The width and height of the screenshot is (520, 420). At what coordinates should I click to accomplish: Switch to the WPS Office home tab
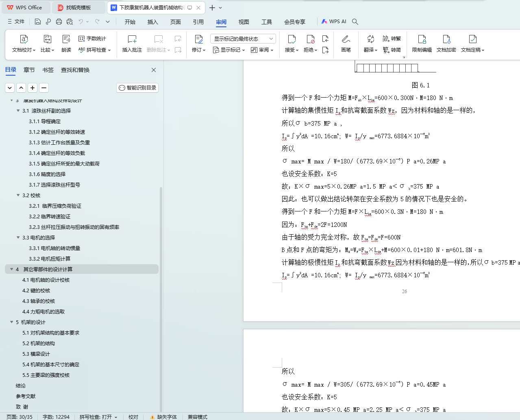(x=25, y=8)
